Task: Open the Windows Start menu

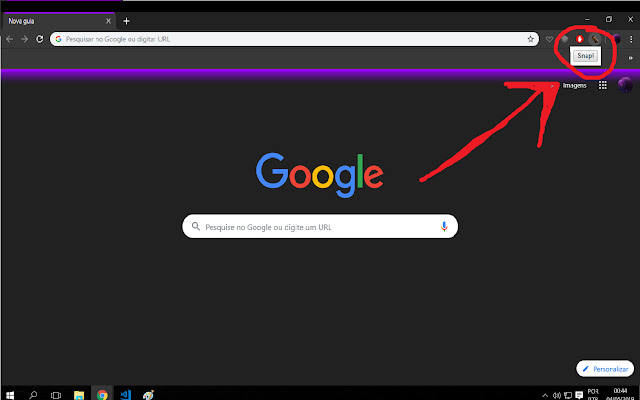Action: click(x=10, y=395)
